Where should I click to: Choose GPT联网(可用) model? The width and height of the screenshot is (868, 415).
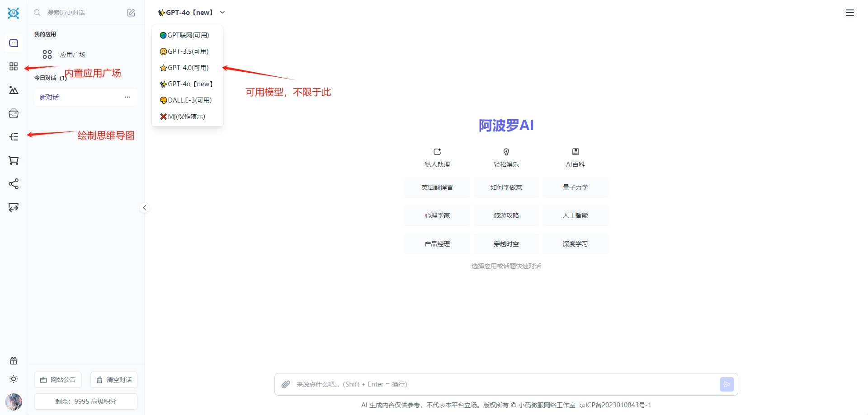[187, 35]
